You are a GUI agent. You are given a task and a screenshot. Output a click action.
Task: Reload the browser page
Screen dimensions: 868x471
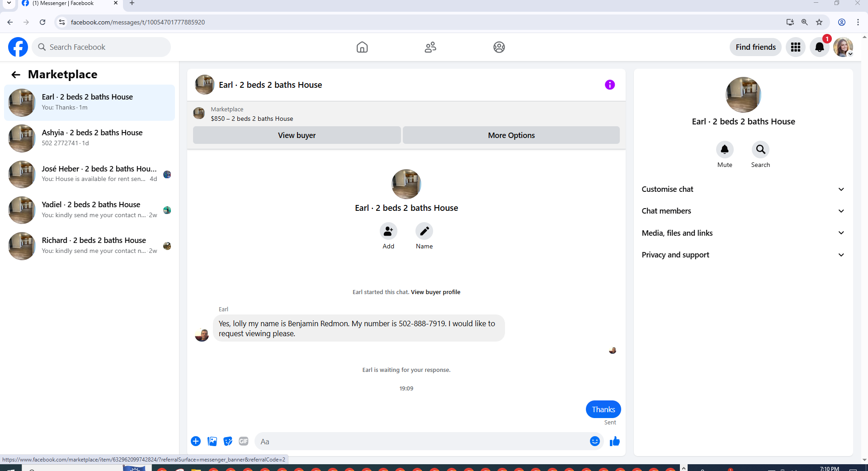click(x=42, y=22)
